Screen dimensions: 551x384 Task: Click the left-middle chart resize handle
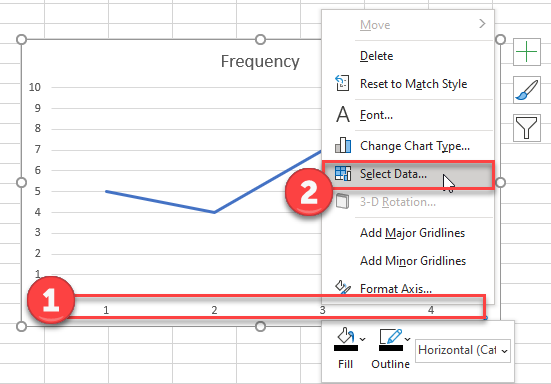pos(21,183)
